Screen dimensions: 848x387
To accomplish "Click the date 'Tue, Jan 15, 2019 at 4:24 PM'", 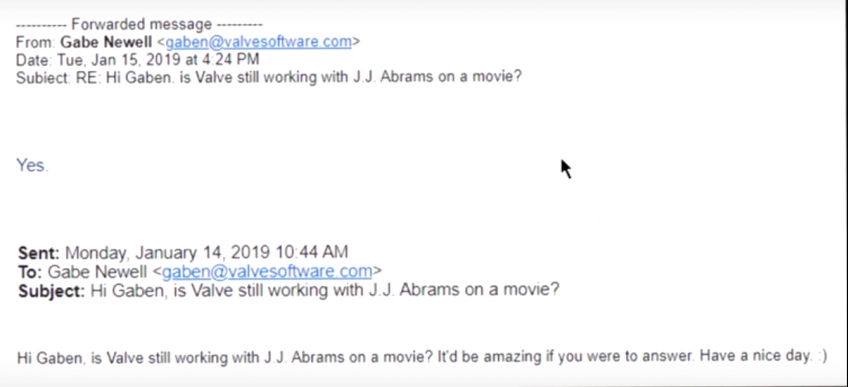I will [158, 59].
